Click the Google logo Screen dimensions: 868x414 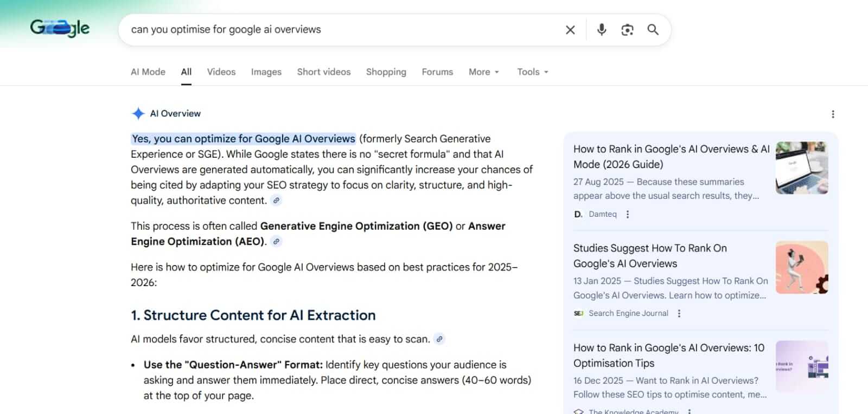[x=60, y=28]
